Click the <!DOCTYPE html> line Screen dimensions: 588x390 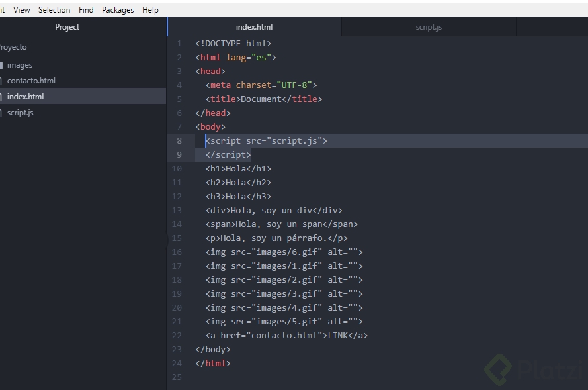(x=233, y=44)
